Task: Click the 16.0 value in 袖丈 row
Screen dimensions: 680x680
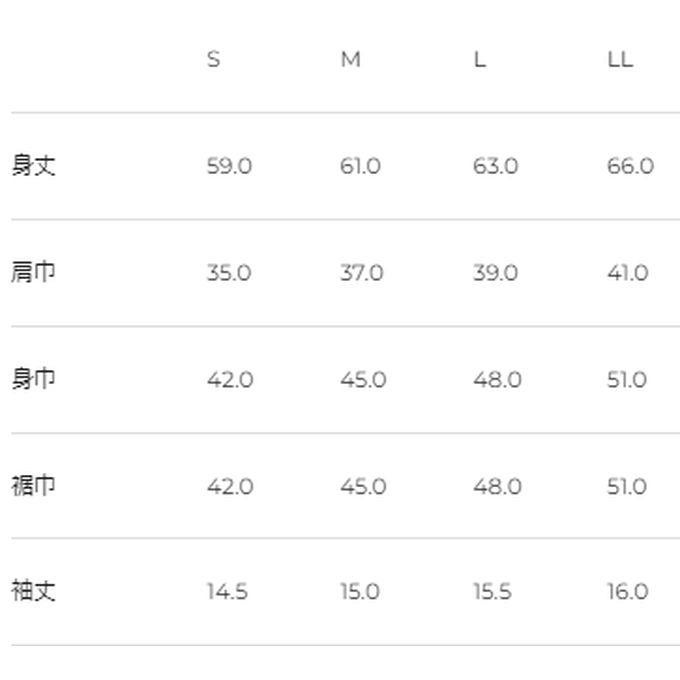Action: [627, 592]
